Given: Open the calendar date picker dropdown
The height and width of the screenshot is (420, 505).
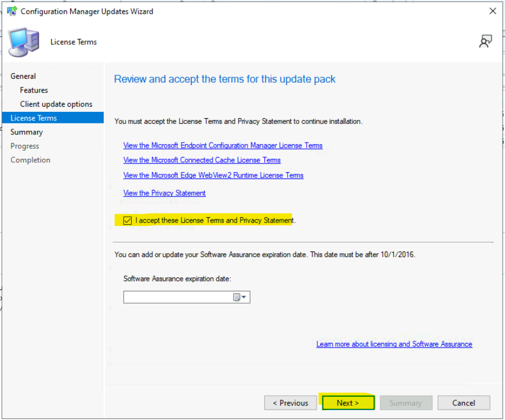Looking at the screenshot, I should click(240, 297).
